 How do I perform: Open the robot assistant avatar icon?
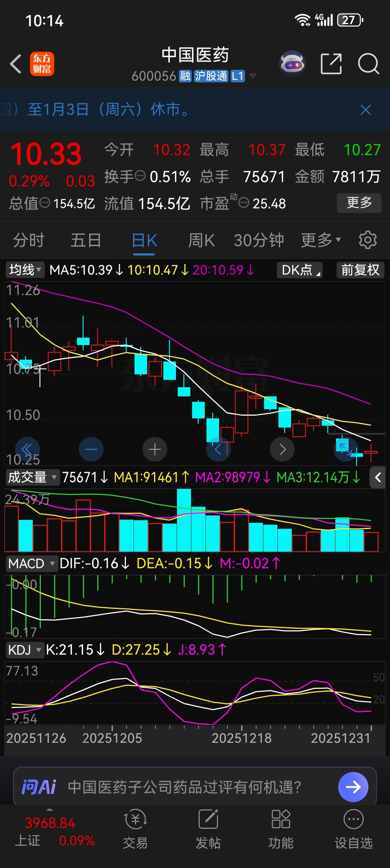point(292,64)
